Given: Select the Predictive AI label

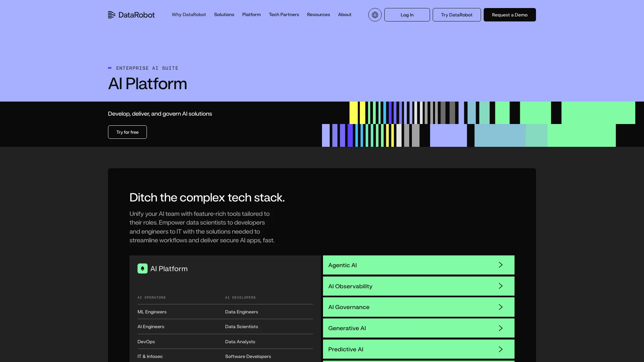Looking at the screenshot, I should tap(346, 349).
